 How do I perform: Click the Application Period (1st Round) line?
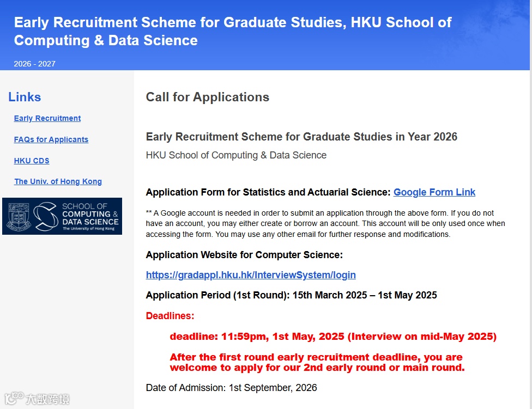(x=291, y=295)
